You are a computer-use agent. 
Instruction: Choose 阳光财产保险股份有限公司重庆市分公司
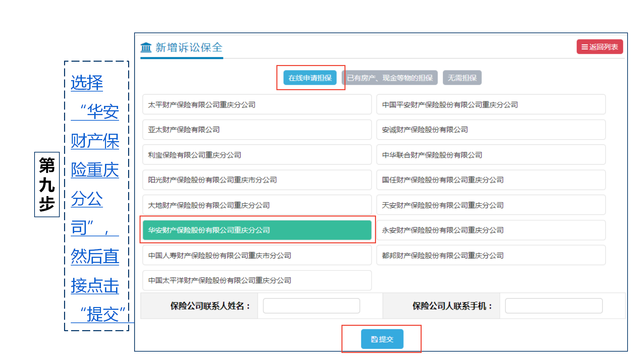coord(257,180)
